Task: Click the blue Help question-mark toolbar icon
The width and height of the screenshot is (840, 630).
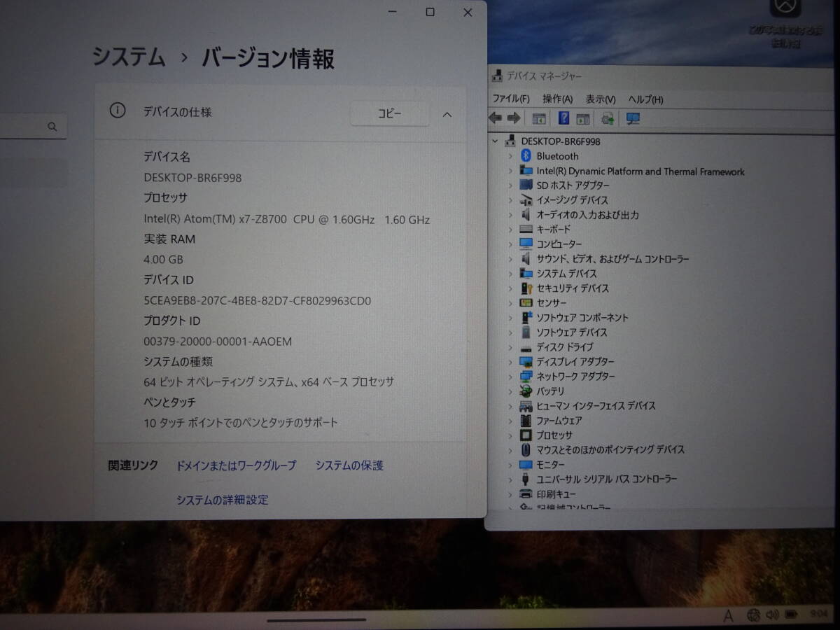Action: tap(564, 119)
